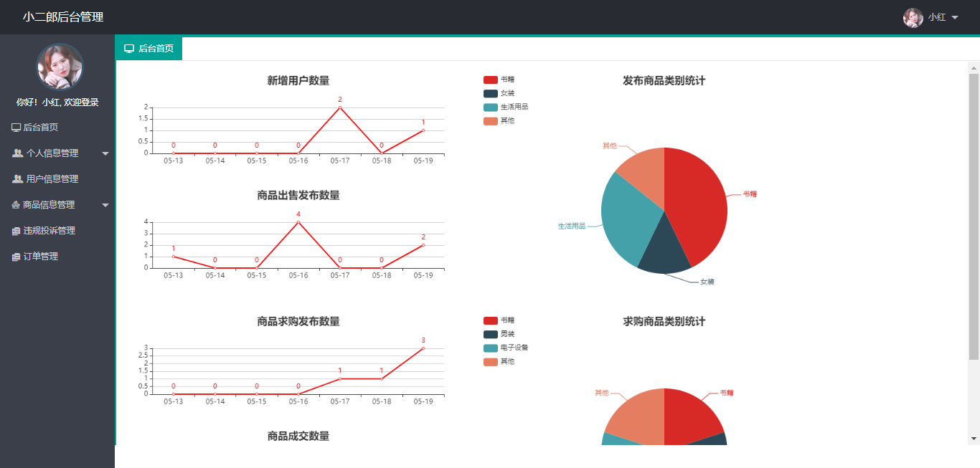Select the 后台首页 tab above the charts
980x468 pixels.
point(149,49)
